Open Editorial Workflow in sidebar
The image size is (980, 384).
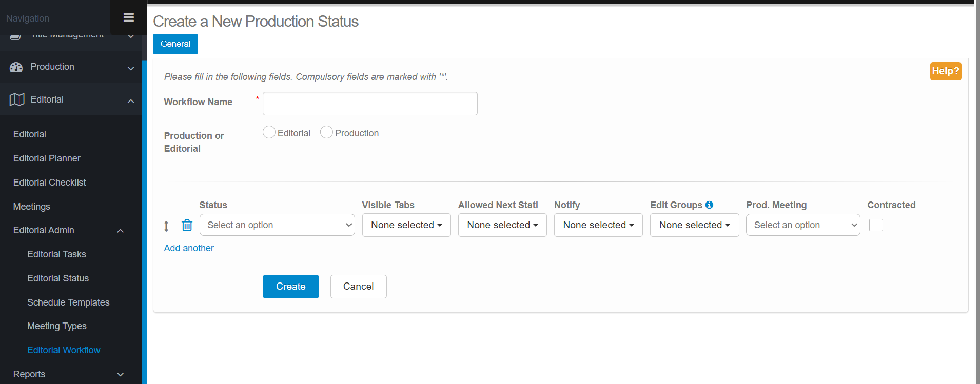click(64, 350)
